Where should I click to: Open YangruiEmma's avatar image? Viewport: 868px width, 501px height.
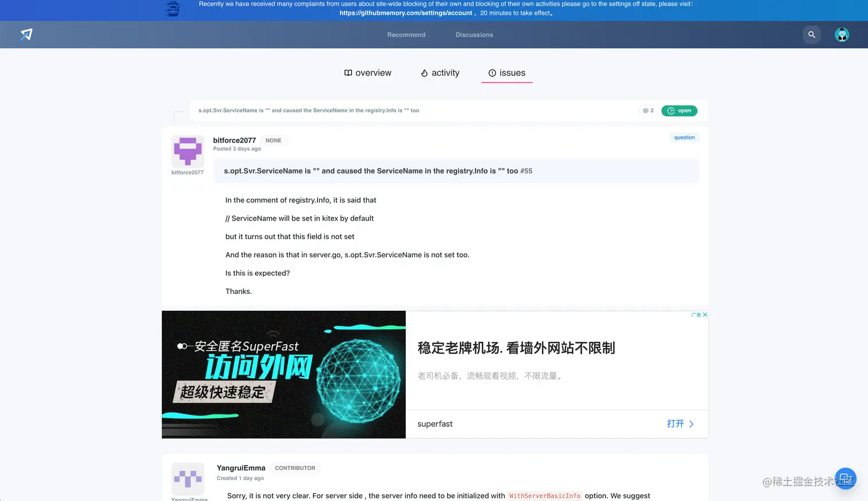[188, 479]
